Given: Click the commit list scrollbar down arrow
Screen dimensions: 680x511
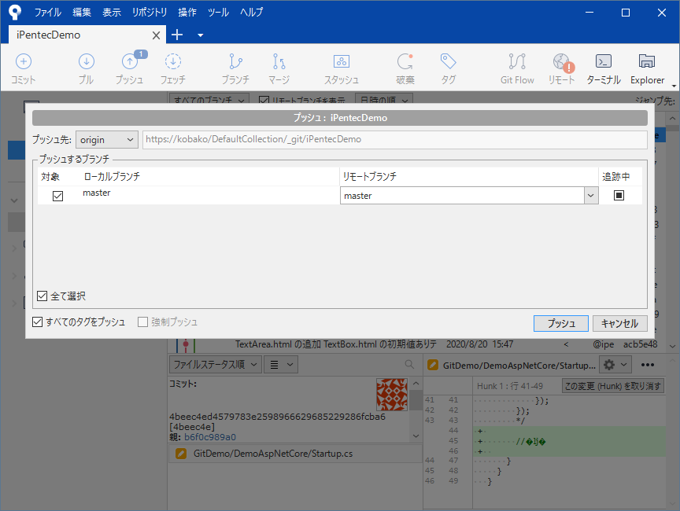Looking at the screenshot, I should tap(673, 346).
